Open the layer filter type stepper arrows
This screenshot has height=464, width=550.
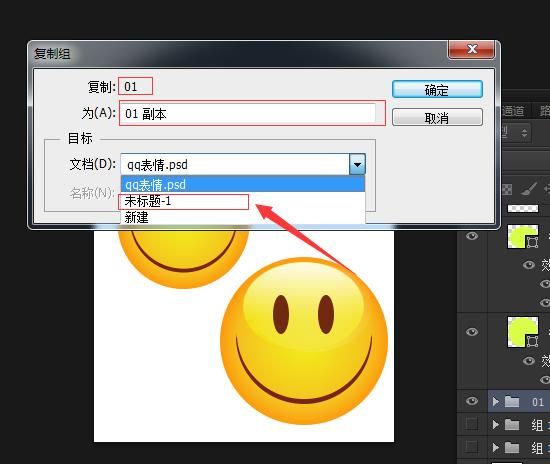click(524, 133)
